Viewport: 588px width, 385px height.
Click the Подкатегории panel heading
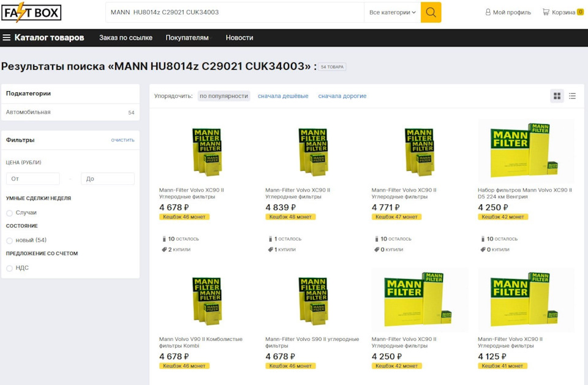pyautogui.click(x=29, y=94)
